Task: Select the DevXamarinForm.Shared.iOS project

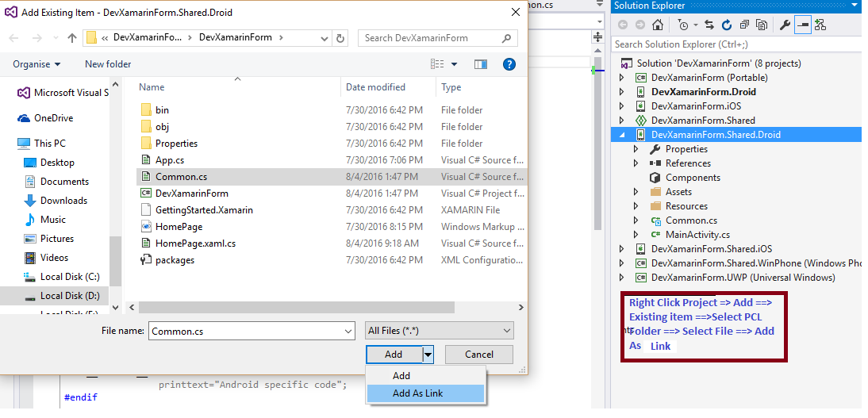Action: [712, 248]
